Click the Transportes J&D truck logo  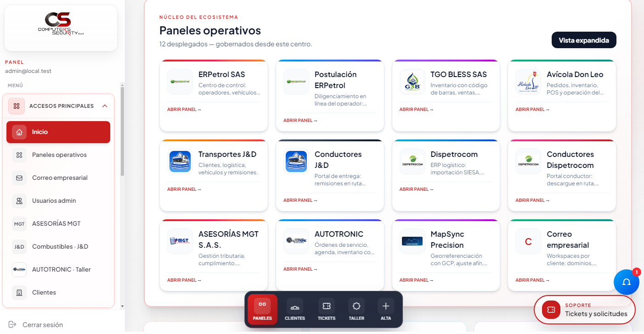pos(180,161)
